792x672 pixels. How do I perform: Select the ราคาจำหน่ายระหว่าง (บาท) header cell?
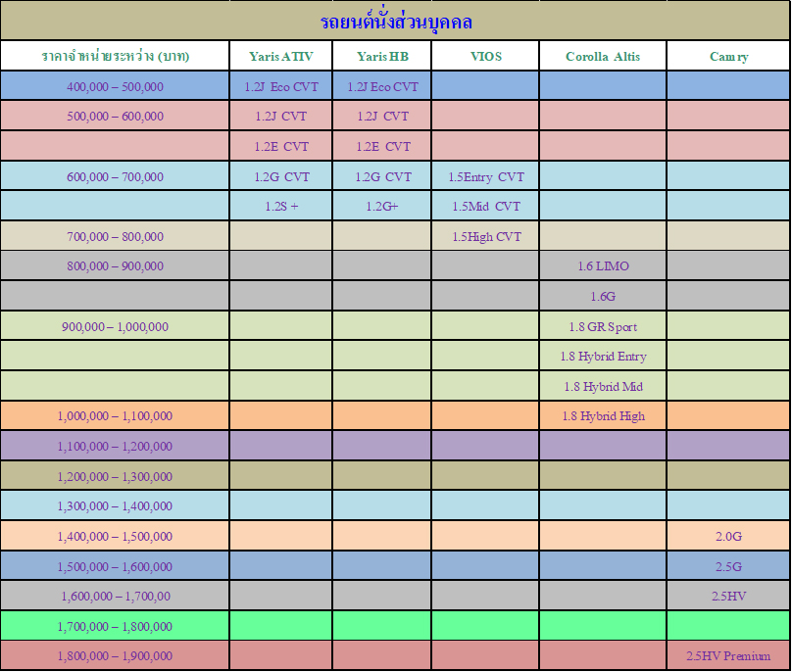coord(115,56)
